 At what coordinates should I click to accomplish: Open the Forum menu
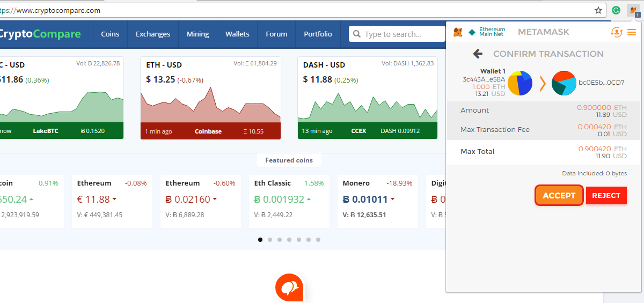click(x=276, y=34)
